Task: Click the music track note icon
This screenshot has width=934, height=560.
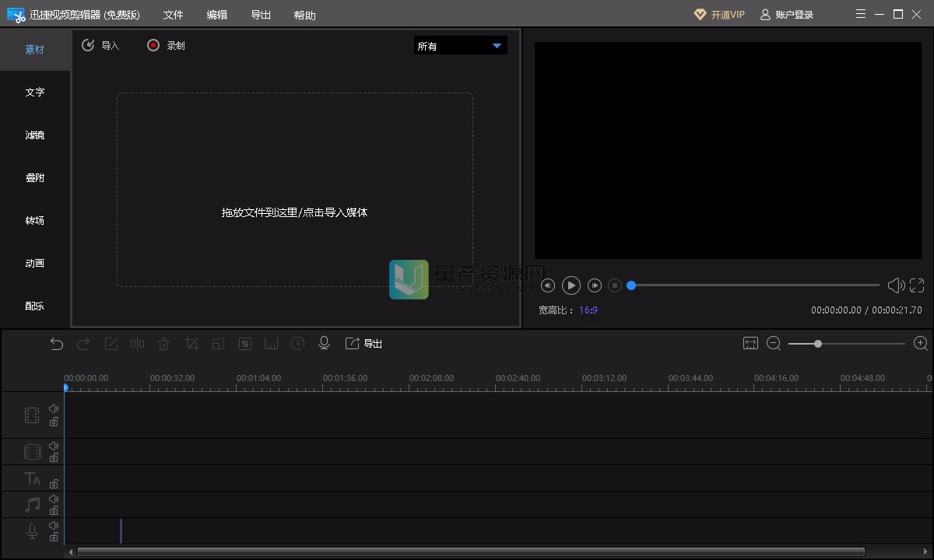Action: [x=32, y=505]
